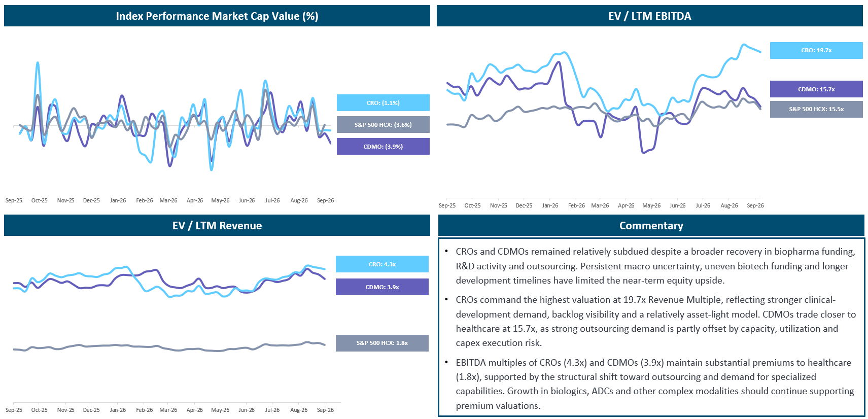Select the Index Performance Market Cap Value header
The image size is (868, 419).
pos(217,16)
